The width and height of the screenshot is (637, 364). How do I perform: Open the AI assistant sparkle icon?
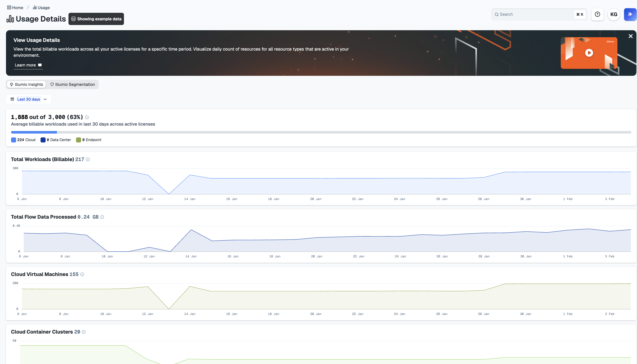[x=630, y=14]
